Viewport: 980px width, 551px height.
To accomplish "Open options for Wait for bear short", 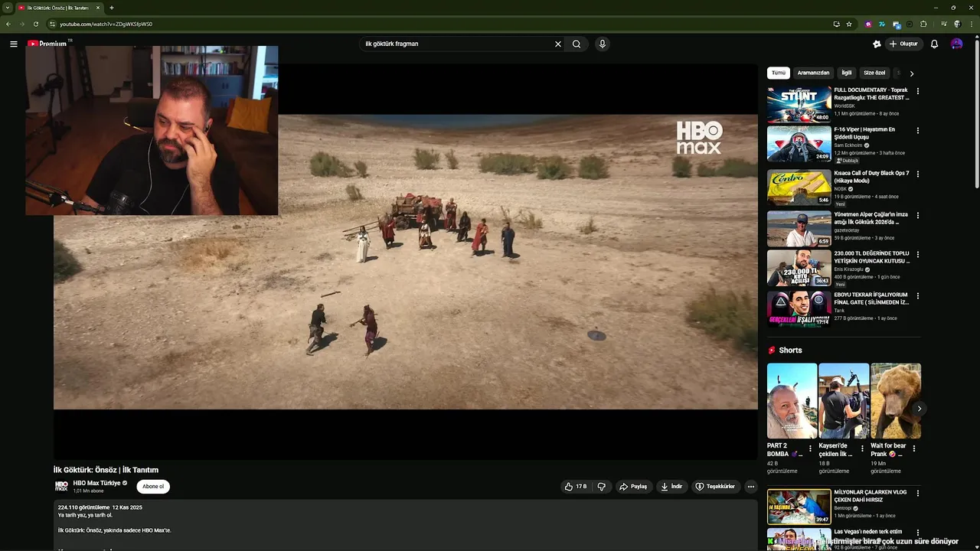I will 913,449.
